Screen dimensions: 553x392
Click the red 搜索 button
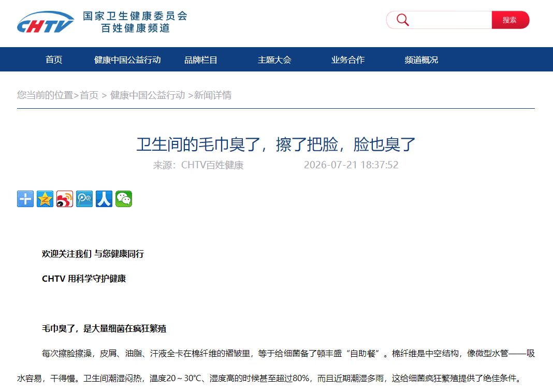click(510, 20)
